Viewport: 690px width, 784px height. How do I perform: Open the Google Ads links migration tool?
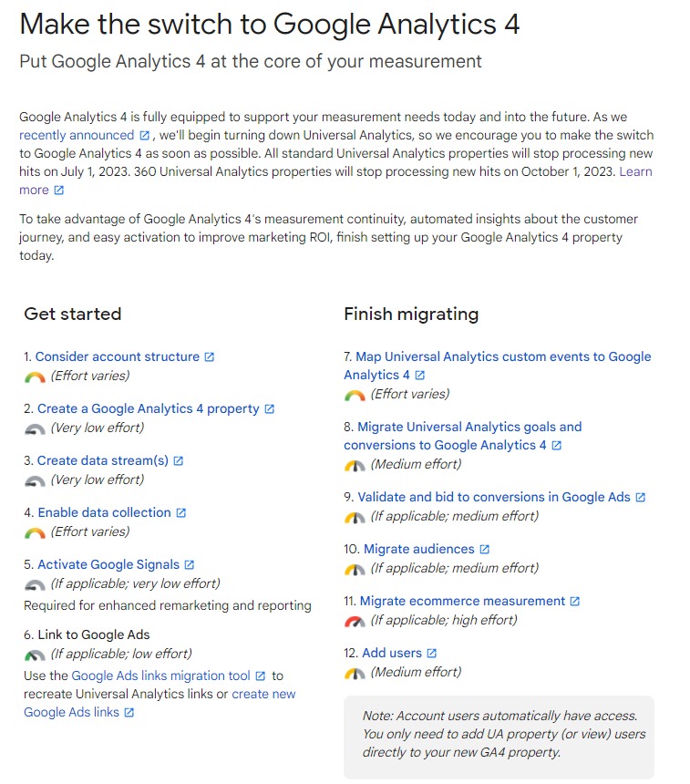tap(160, 676)
